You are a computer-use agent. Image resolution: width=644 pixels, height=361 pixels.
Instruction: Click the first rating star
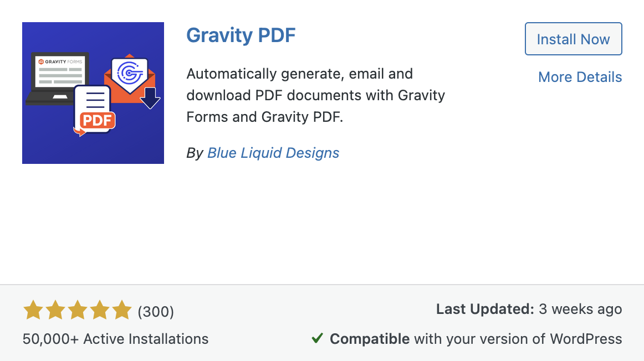click(32, 310)
